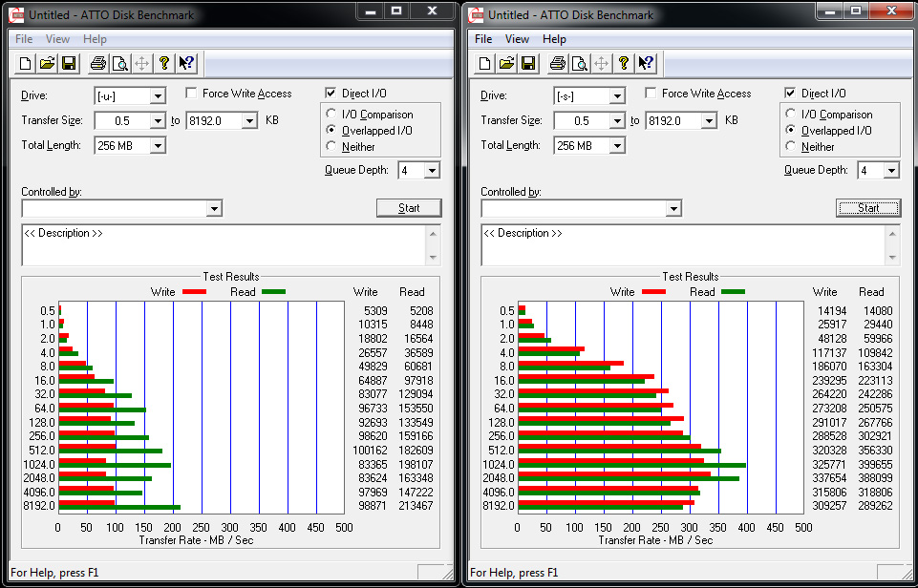Open File menu in left window
The width and height of the screenshot is (918, 588).
coord(24,39)
